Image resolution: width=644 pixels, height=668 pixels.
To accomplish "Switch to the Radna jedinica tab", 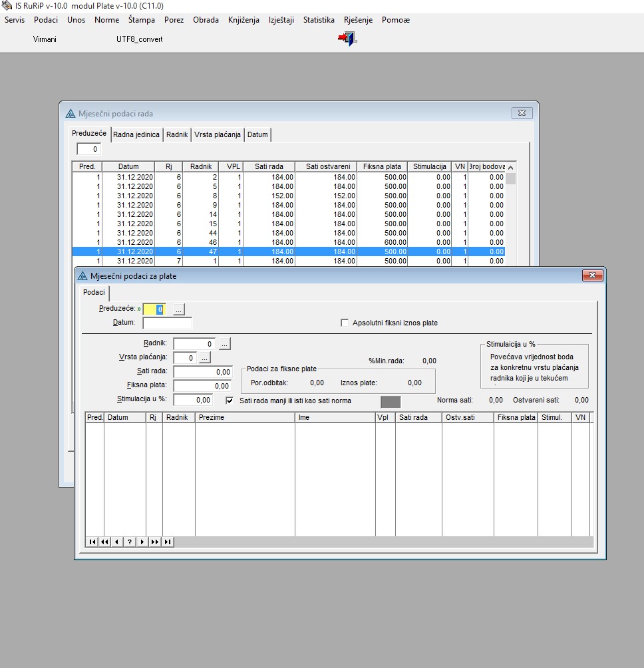I will [x=136, y=134].
